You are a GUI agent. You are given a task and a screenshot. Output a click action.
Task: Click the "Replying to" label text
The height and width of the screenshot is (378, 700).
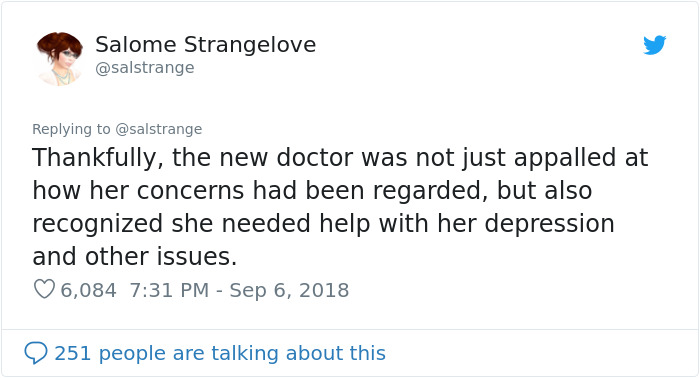(x=71, y=129)
